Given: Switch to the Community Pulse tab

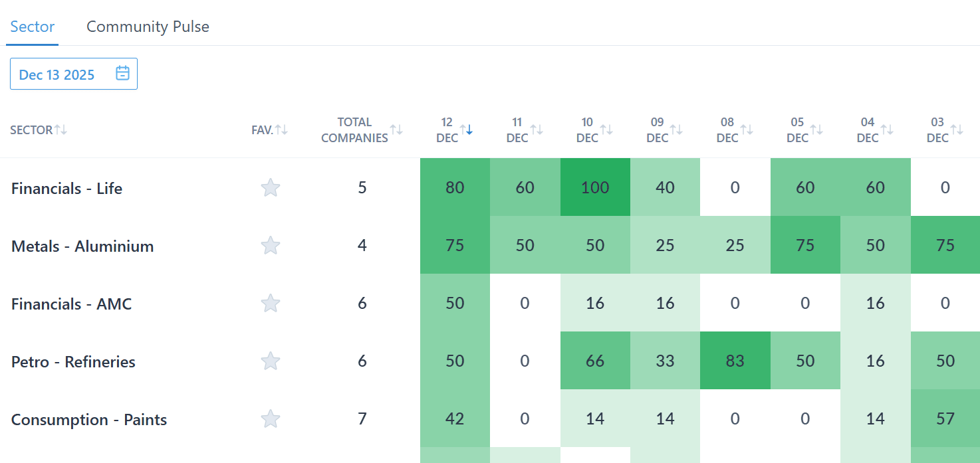Looking at the screenshot, I should (148, 27).
